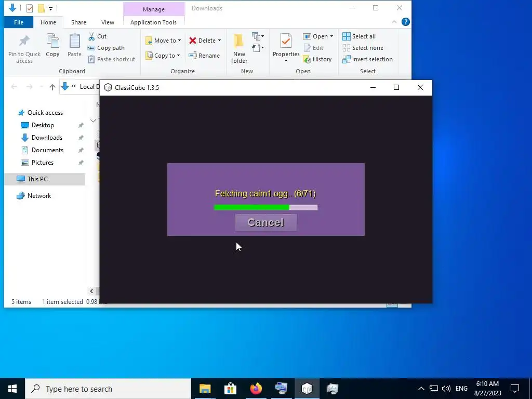This screenshot has width=532, height=399.
Task: Click Copy path in ribbon
Action: click(106, 48)
